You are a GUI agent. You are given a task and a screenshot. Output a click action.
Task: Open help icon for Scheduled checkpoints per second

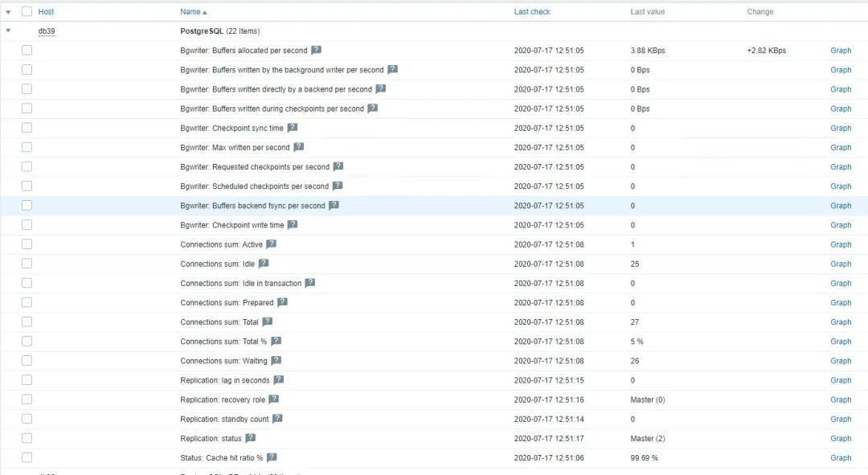tap(338, 186)
